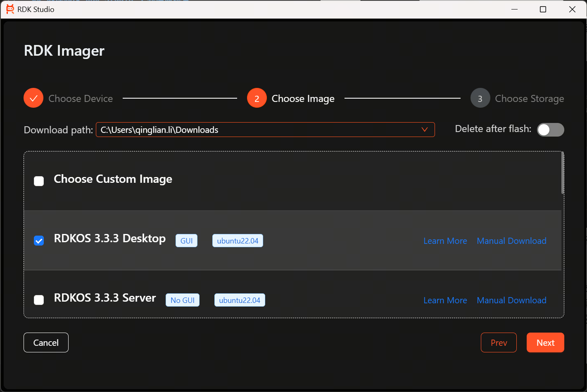This screenshot has width=587, height=392.
Task: Click the step 2 Choose Image circle
Action: pyautogui.click(x=257, y=98)
